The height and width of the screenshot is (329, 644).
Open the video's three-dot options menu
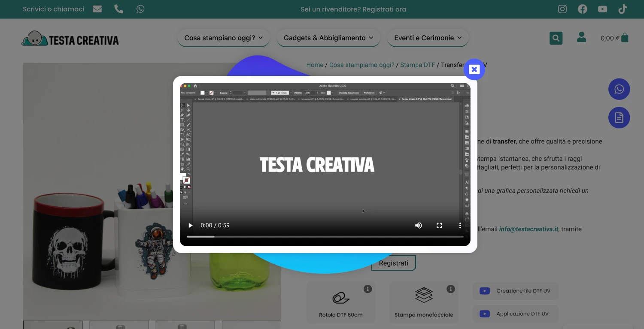point(460,225)
